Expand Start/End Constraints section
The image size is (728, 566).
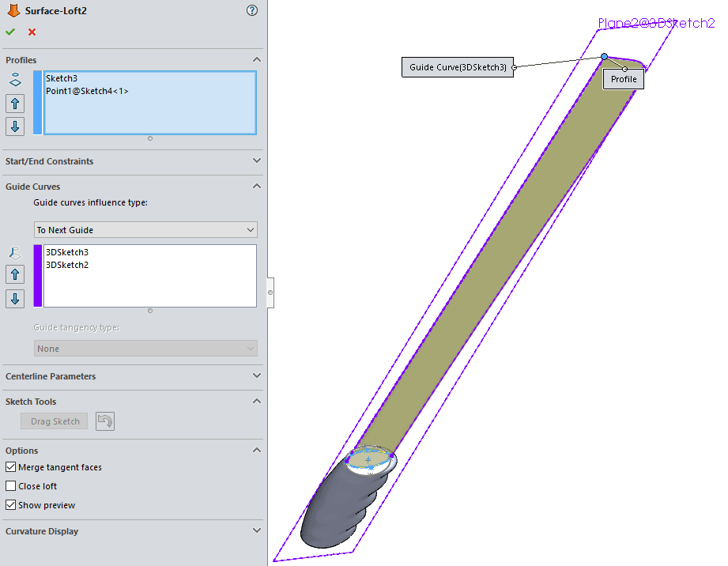(255, 161)
